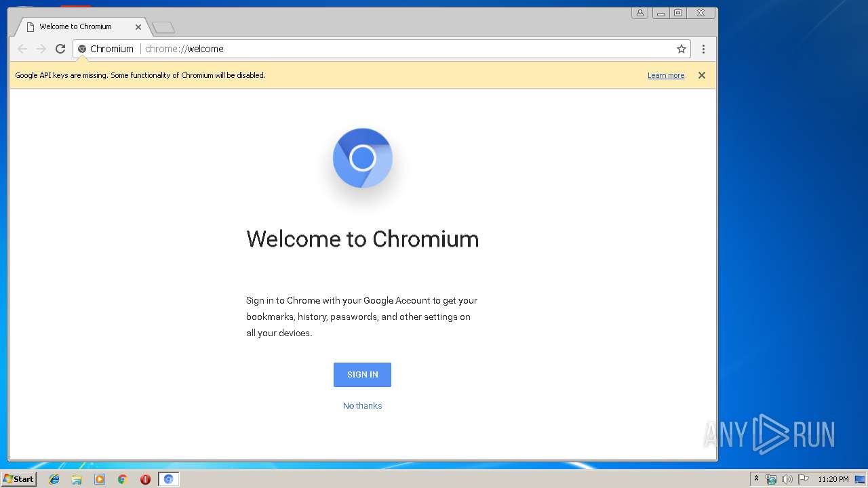Click the Google API keys are missing message
The height and width of the screenshot is (488, 868).
[x=140, y=75]
